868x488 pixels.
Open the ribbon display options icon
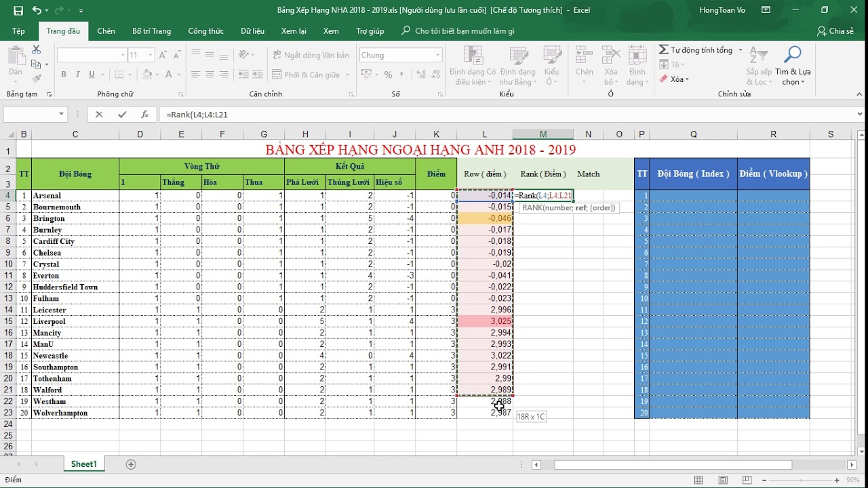click(x=766, y=10)
